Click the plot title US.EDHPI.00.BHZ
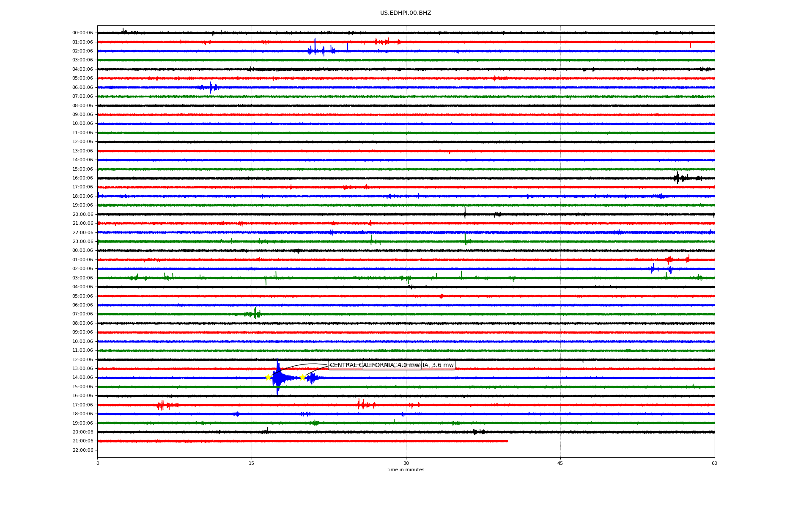The width and height of the screenshot is (812, 508). tap(405, 13)
